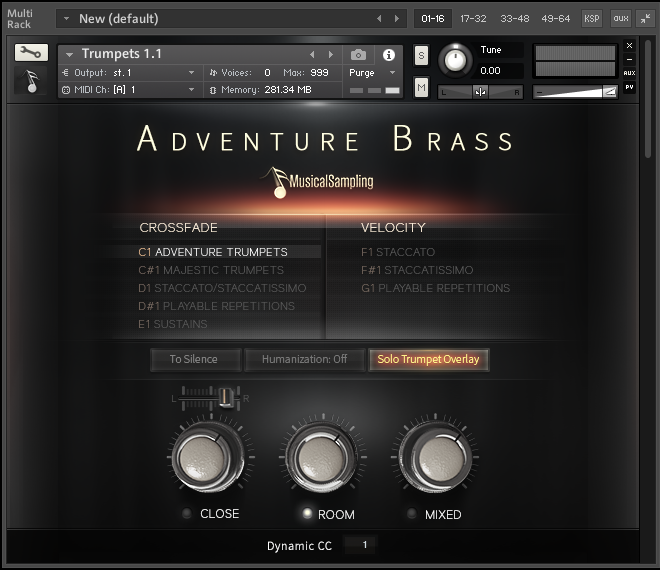Image resolution: width=660 pixels, height=570 pixels.
Task: Open instrument edit mode with wrench icon
Action: pyautogui.click(x=31, y=53)
